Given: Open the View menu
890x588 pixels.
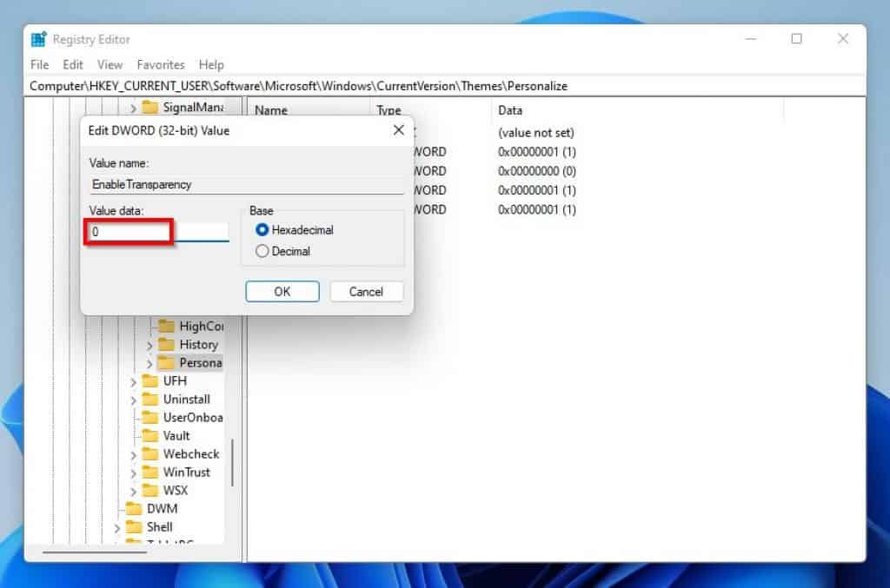Looking at the screenshot, I should click(x=110, y=64).
